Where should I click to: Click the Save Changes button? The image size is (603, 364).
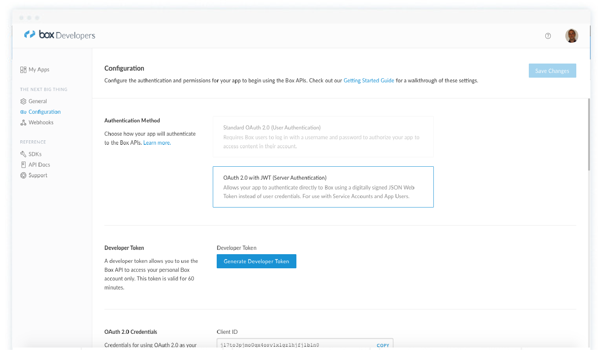coord(552,71)
